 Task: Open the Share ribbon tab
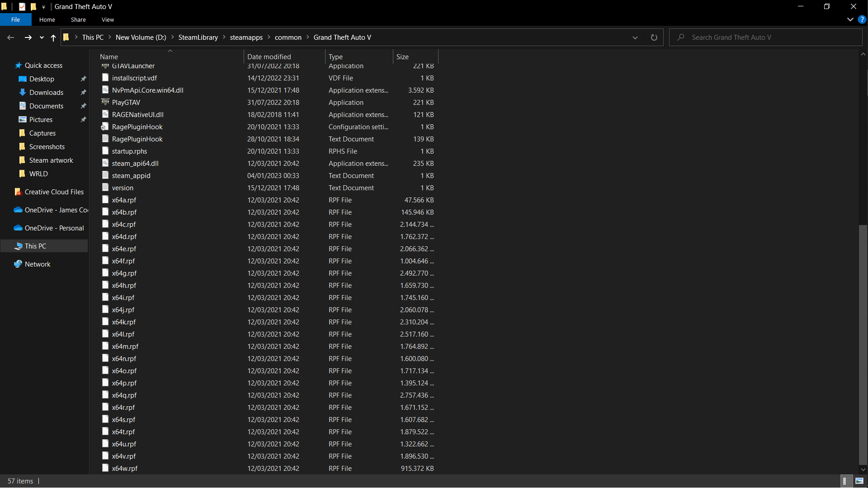coord(78,20)
